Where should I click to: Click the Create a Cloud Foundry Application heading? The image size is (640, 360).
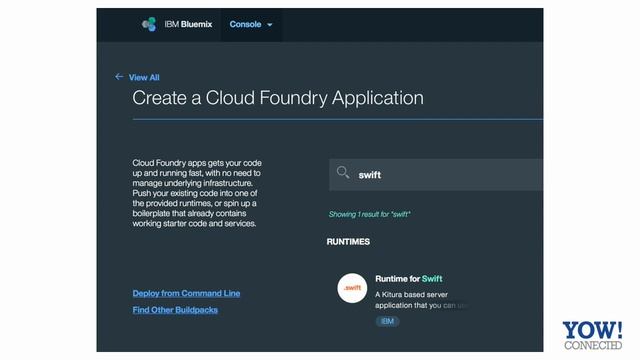click(x=278, y=98)
